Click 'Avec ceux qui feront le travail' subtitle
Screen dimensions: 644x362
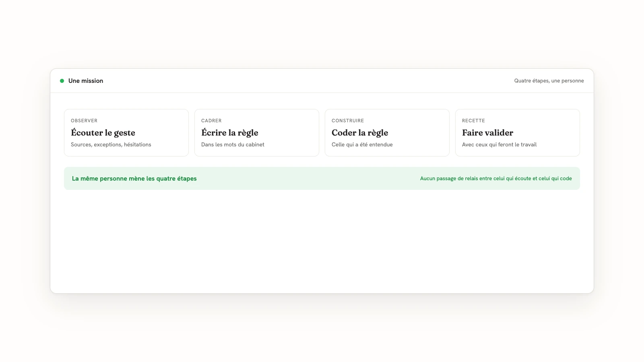pyautogui.click(x=499, y=144)
